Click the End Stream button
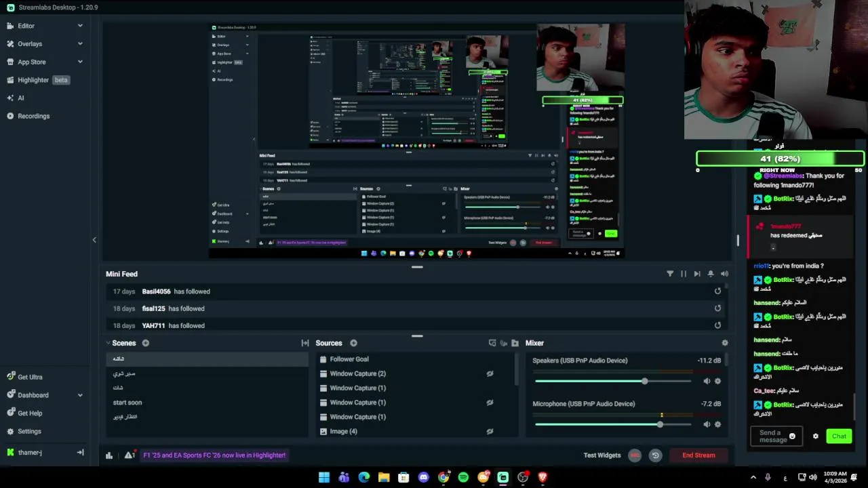The width and height of the screenshot is (868, 488). (x=698, y=455)
